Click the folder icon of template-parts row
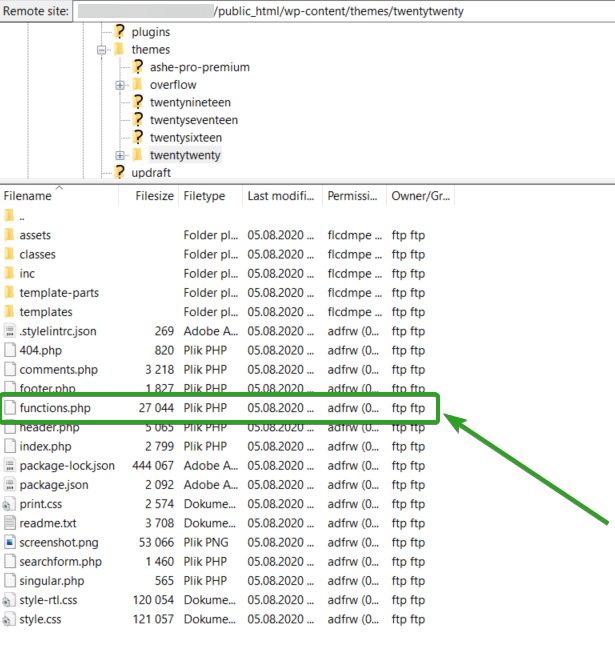This screenshot has width=615, height=657. click(9, 292)
